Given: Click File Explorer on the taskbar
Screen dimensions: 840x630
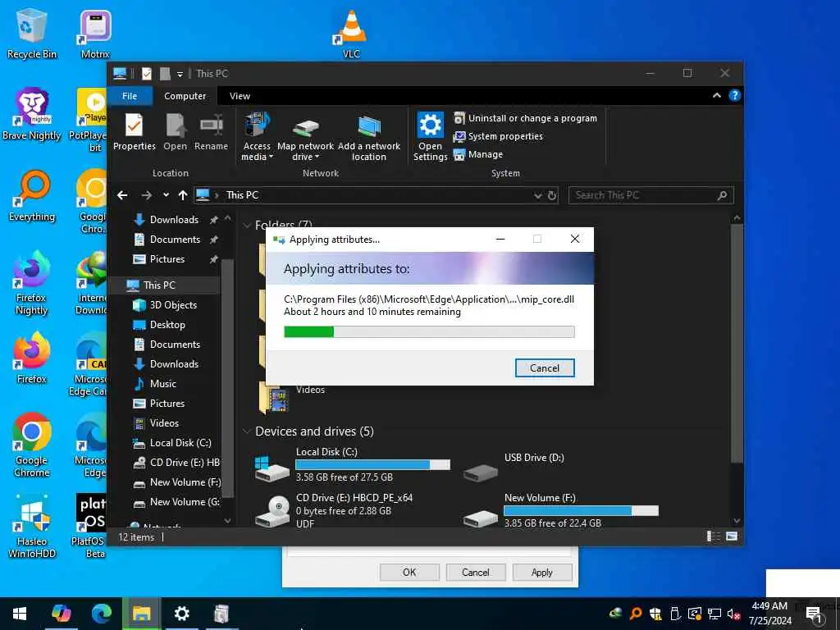Looking at the screenshot, I should (141, 613).
